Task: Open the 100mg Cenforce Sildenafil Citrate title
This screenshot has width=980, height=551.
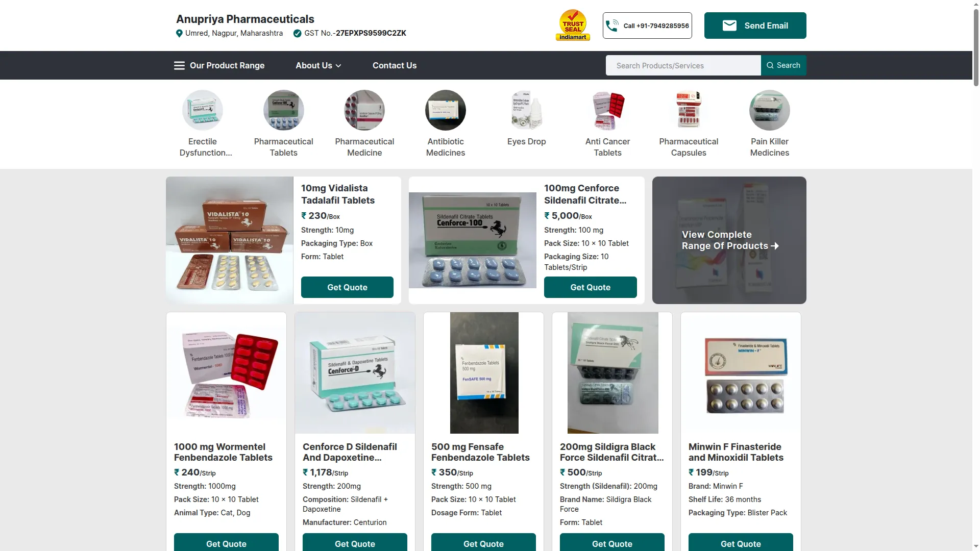Action: tap(585, 194)
